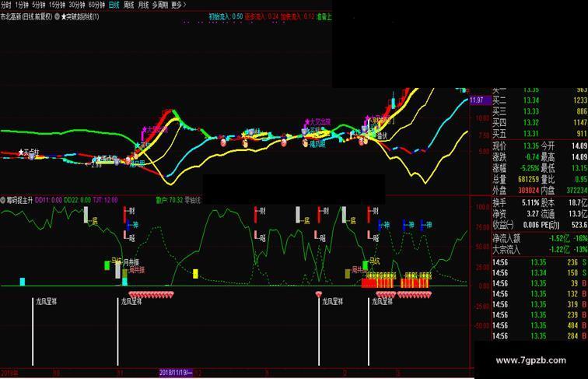The height and width of the screenshot is (379, 588).
Task: Click the 量比 0.95 value
Action: pos(581,179)
